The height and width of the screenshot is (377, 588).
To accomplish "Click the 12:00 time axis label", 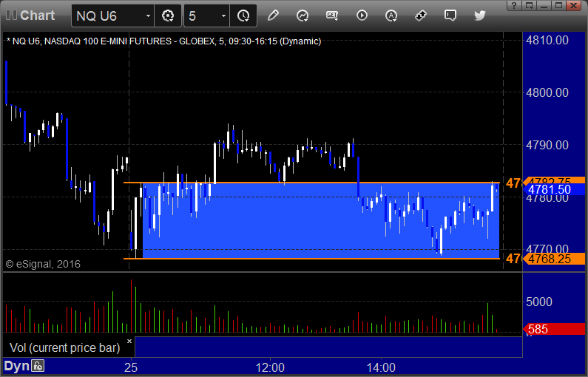I will pyautogui.click(x=270, y=367).
